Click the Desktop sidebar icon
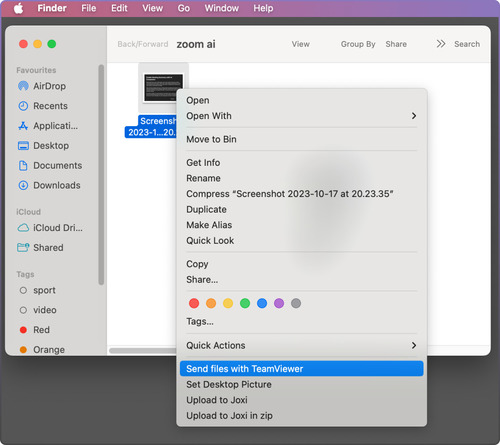The image size is (500, 445). click(23, 146)
